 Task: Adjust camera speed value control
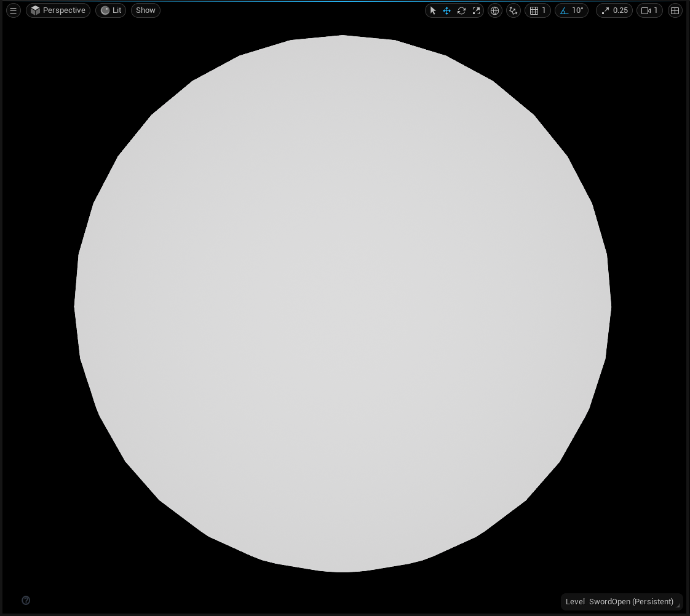point(649,10)
